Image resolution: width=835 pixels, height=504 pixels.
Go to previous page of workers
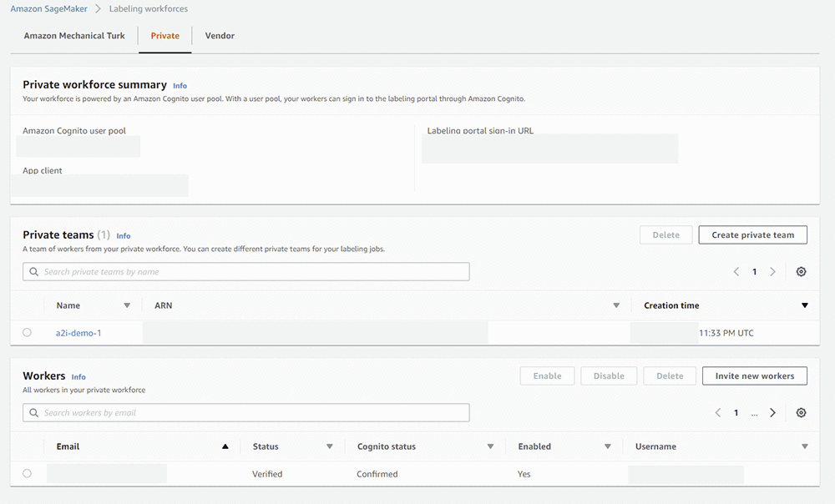[718, 413]
